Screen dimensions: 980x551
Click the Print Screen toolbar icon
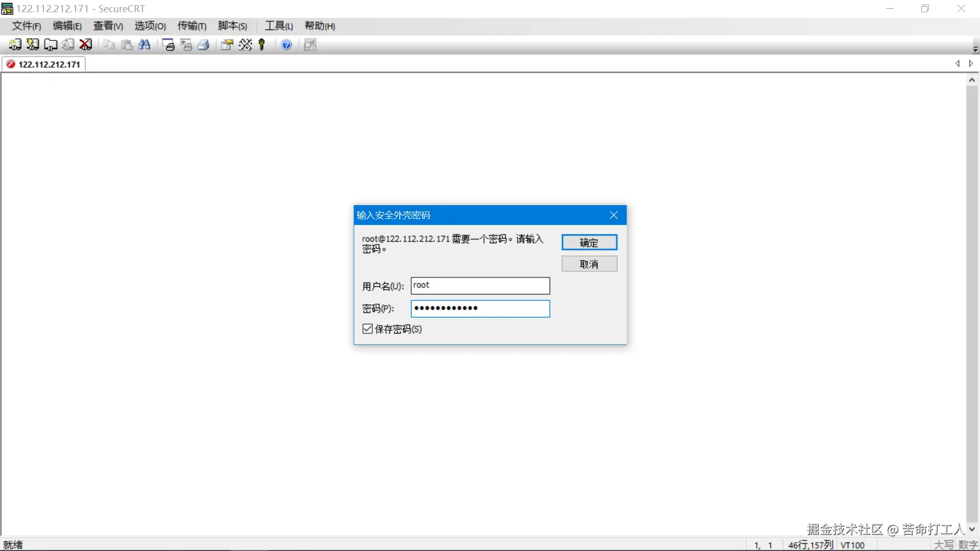click(168, 45)
